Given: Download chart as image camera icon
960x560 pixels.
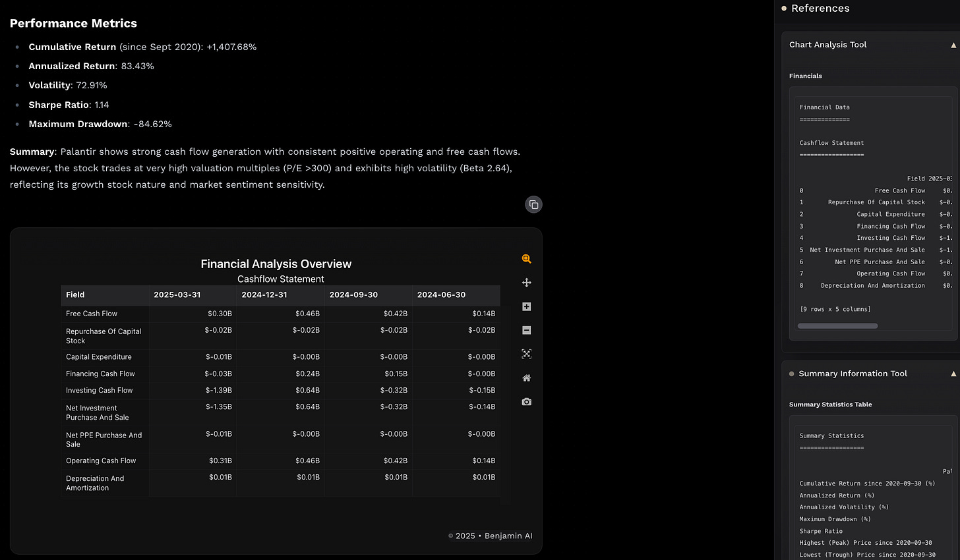Looking at the screenshot, I should point(526,401).
